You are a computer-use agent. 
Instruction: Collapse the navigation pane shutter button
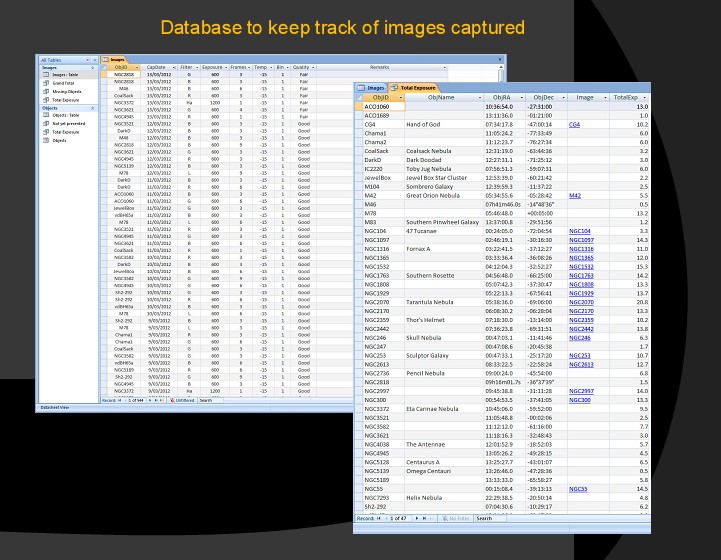click(95, 60)
